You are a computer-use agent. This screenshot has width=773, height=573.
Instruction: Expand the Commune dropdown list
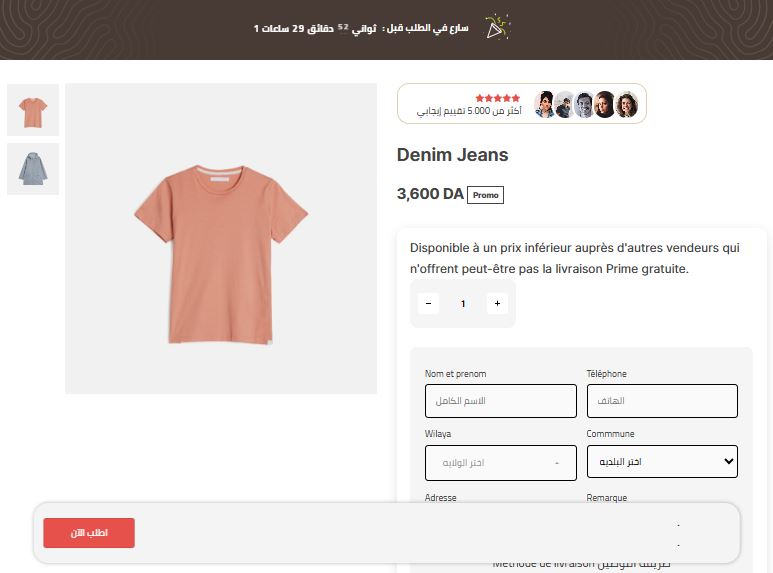tap(661, 462)
